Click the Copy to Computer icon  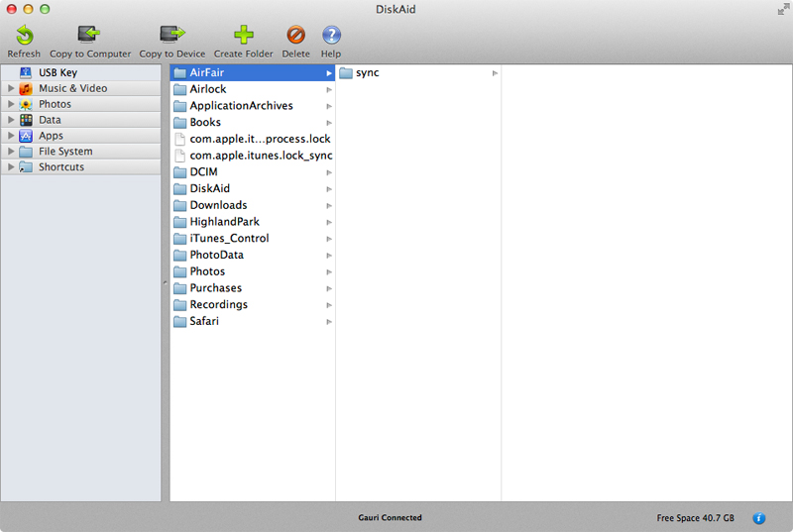coord(89,35)
